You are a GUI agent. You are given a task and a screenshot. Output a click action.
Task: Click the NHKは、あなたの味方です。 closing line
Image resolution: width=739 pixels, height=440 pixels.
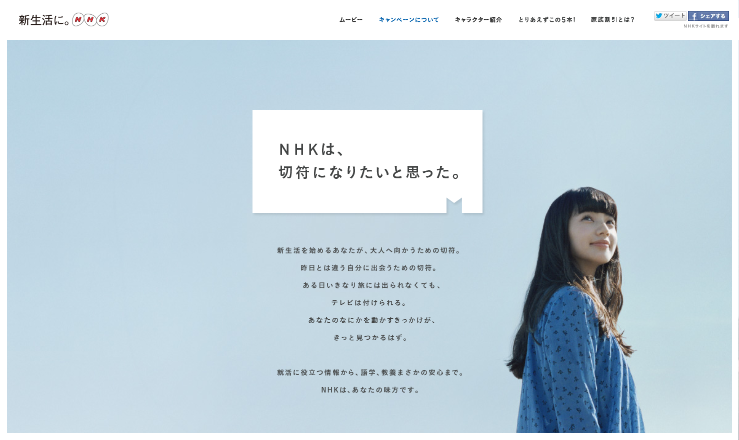(x=370, y=390)
